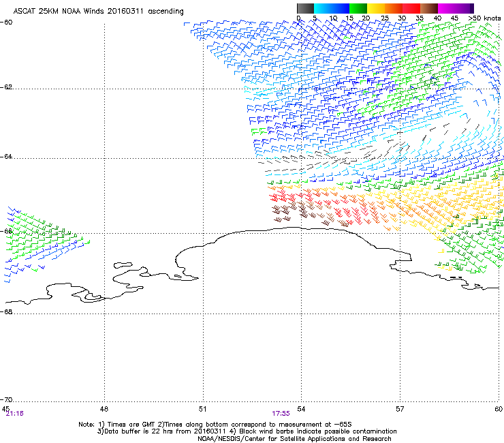Click the 48 longitude axis label
Image resolution: width=504 pixels, height=443 pixels.
point(104,409)
